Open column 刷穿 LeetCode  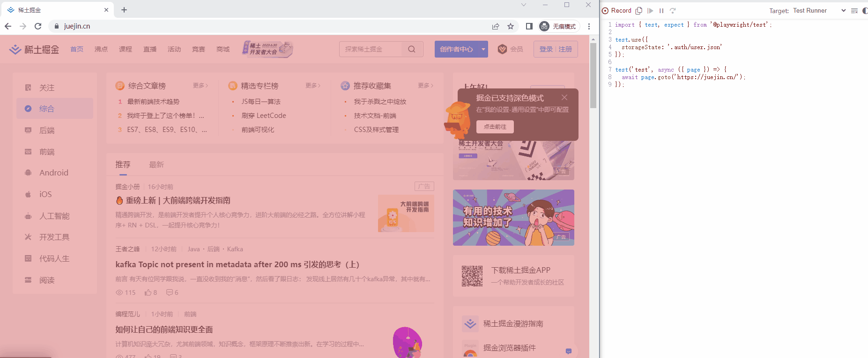tap(264, 116)
